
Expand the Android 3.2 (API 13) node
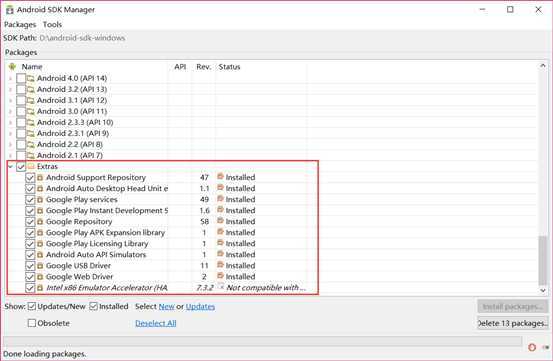[10, 89]
